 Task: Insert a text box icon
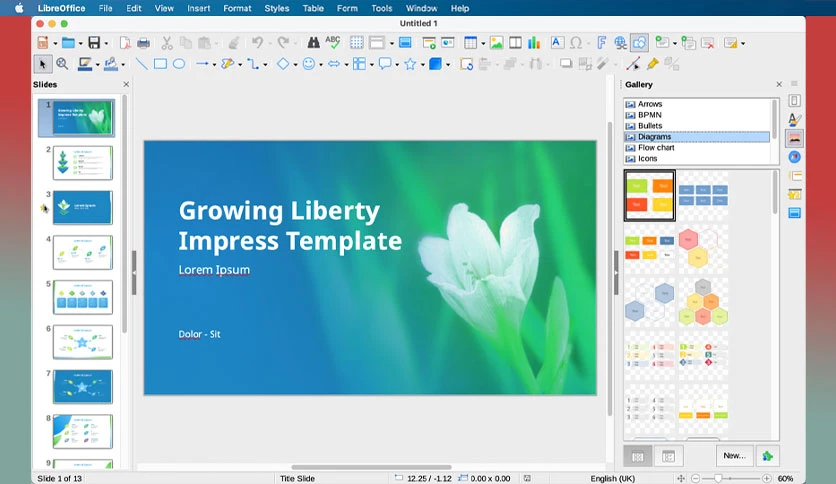tap(557, 43)
